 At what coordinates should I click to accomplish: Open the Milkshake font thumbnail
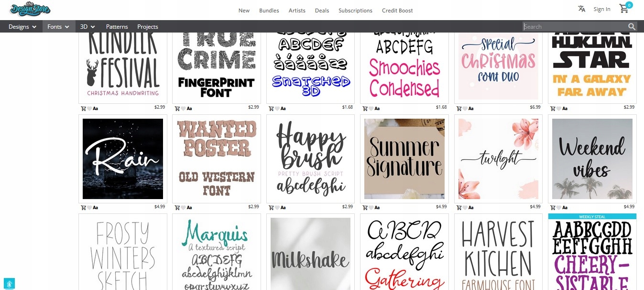tap(310, 254)
